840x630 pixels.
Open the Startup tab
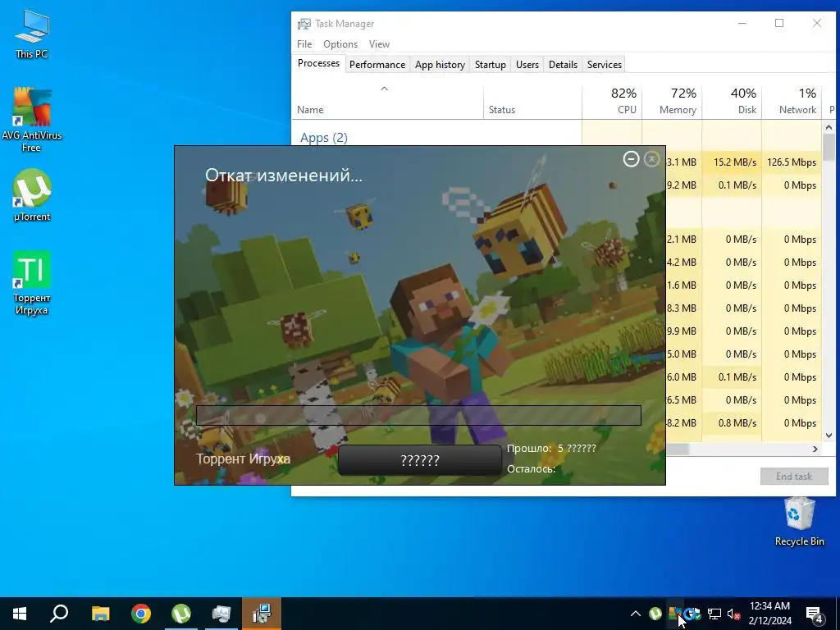click(491, 64)
